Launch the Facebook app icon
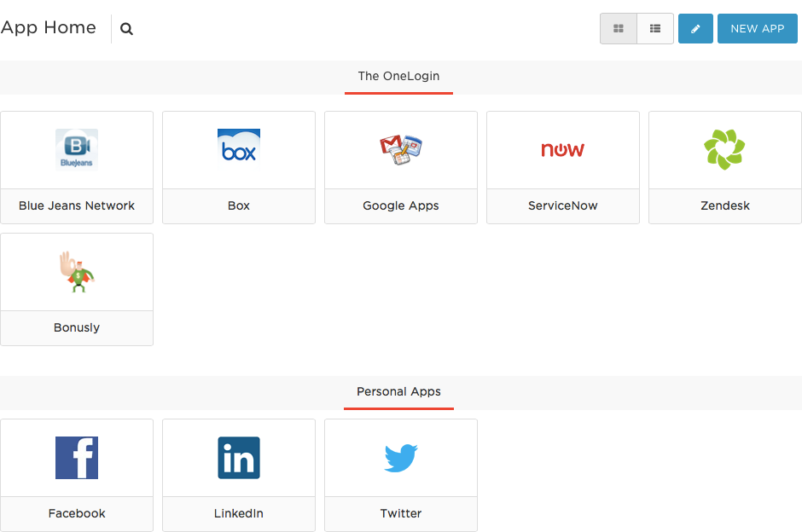The width and height of the screenshot is (802, 532). point(77,458)
